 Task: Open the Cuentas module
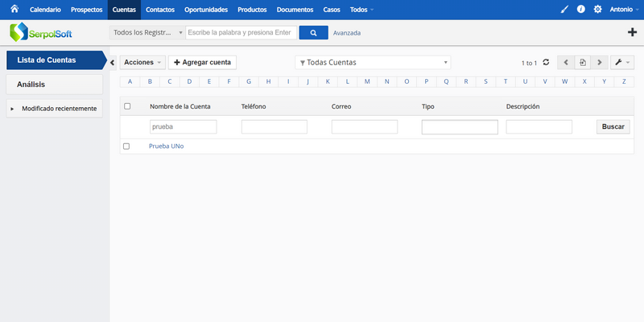124,10
